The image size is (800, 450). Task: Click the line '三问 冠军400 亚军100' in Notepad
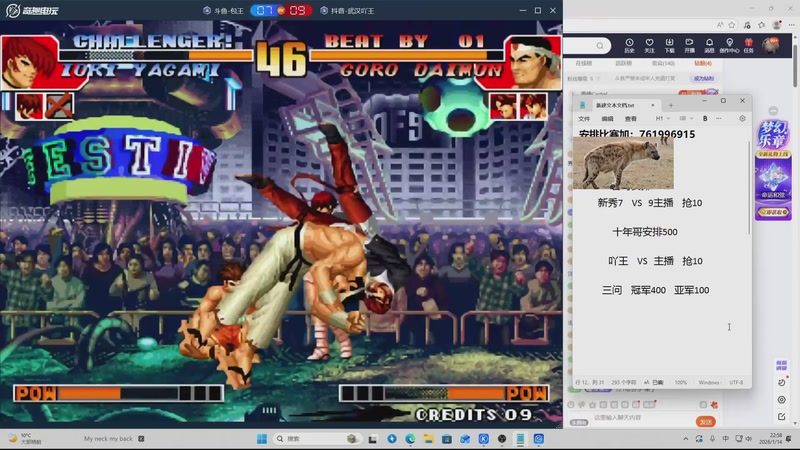[x=655, y=290]
